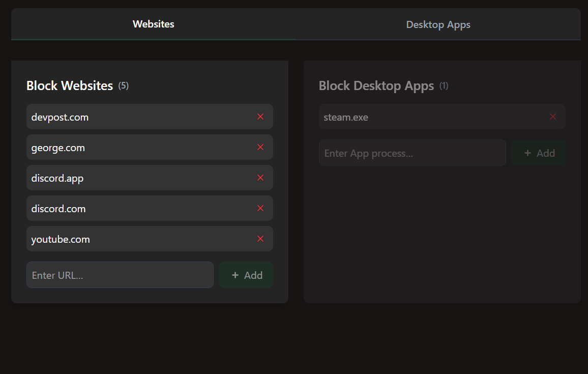Select the steam.exe list entry

tap(442, 117)
